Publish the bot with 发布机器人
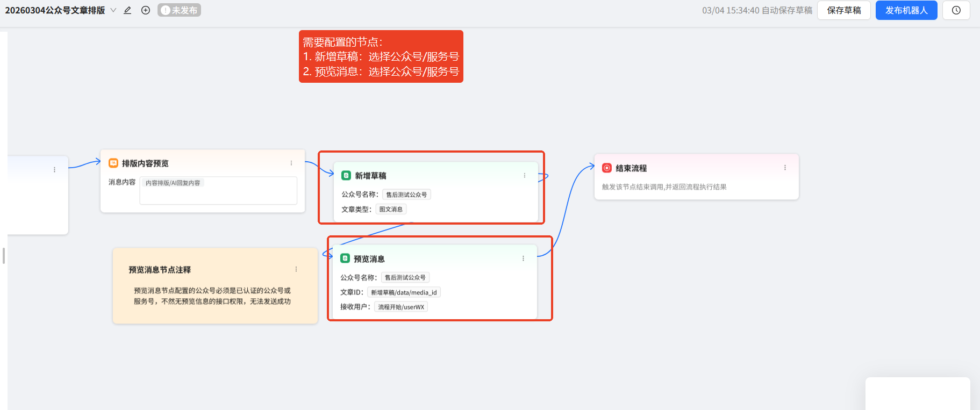 pyautogui.click(x=906, y=10)
